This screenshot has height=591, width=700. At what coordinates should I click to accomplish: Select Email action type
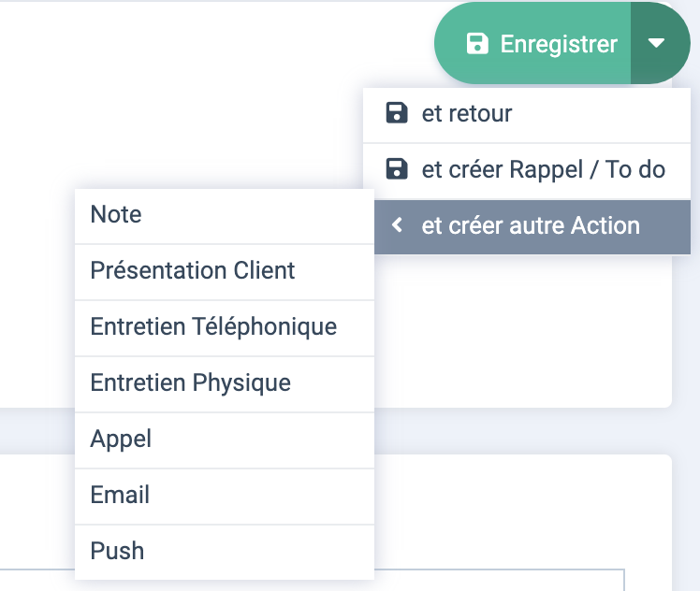(x=224, y=497)
